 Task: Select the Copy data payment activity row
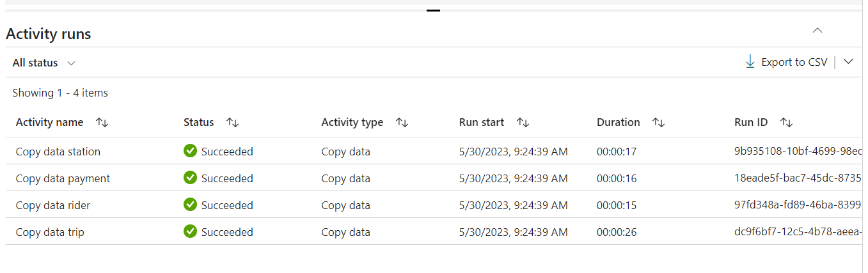pos(63,178)
